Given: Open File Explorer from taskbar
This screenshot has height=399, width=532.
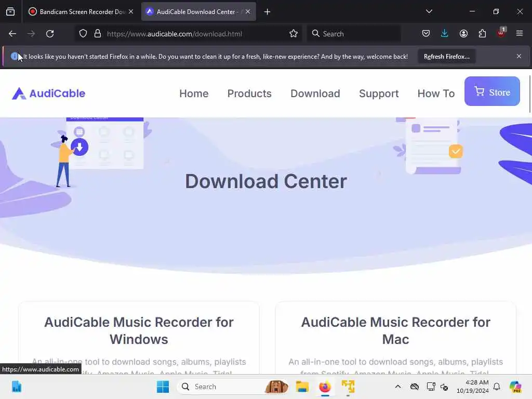Looking at the screenshot, I should pyautogui.click(x=302, y=387).
